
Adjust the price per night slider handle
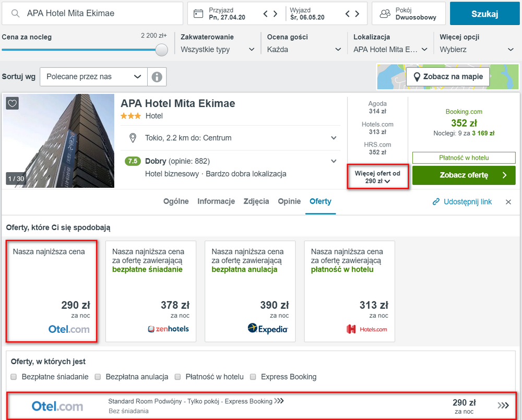(161, 50)
